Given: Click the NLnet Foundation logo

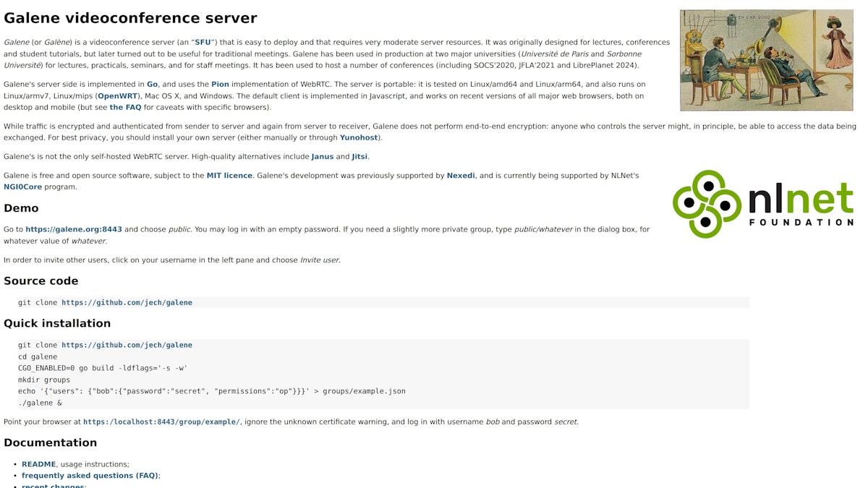Looking at the screenshot, I should click(x=762, y=204).
